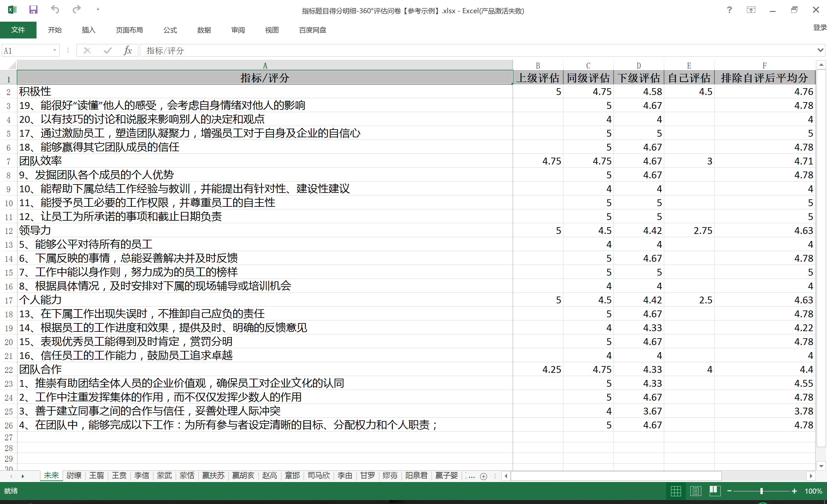Click vertical scrollbar down arrow

pyautogui.click(x=821, y=466)
